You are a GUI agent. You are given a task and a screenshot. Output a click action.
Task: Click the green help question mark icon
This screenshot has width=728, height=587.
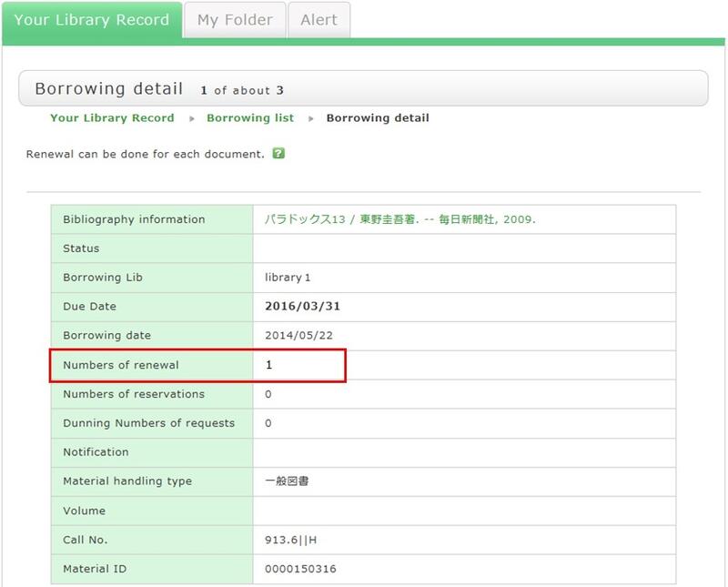pos(278,154)
